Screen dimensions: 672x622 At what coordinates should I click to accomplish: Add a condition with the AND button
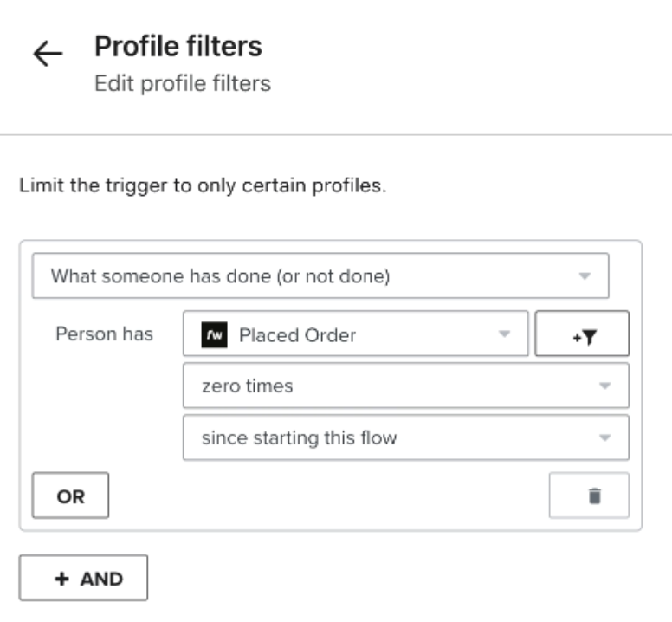[x=84, y=578]
